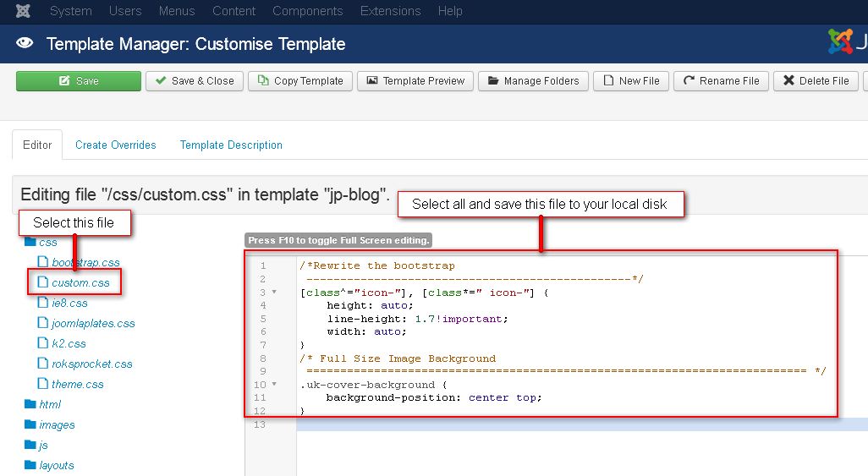Click the css folder icon
868x476 pixels.
30,242
